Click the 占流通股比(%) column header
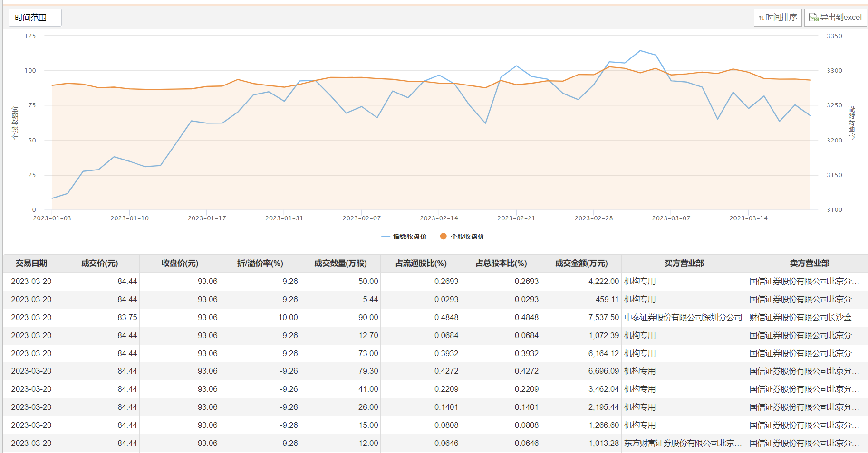Screen dimensions: 868x453 [421, 264]
